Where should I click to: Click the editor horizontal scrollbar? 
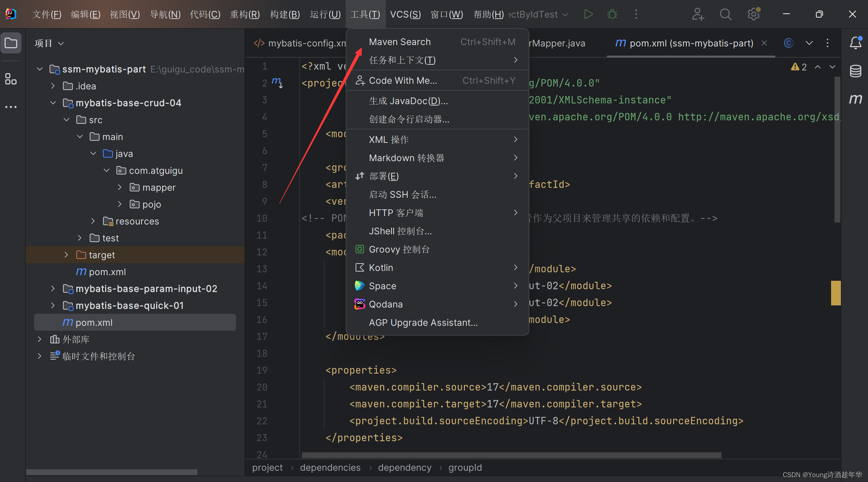pyautogui.click(x=511, y=455)
